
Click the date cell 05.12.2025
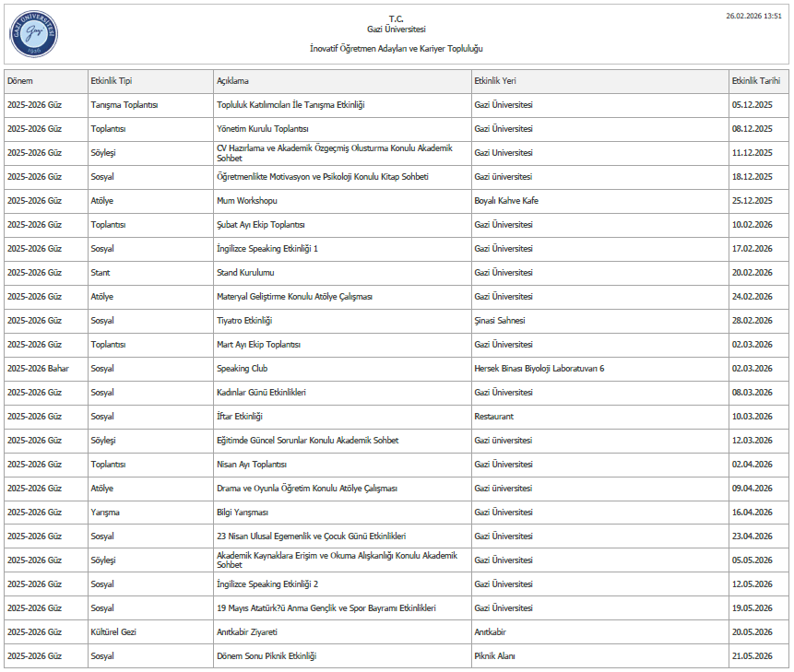point(752,105)
